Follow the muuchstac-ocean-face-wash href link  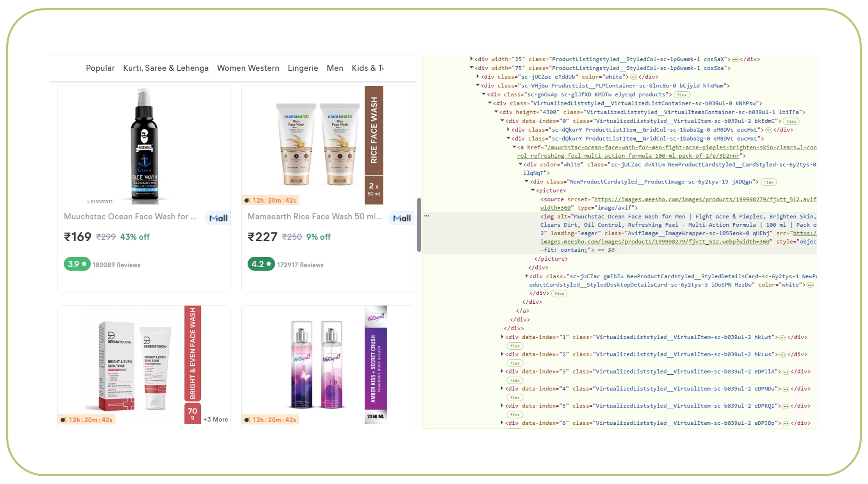pos(667,151)
